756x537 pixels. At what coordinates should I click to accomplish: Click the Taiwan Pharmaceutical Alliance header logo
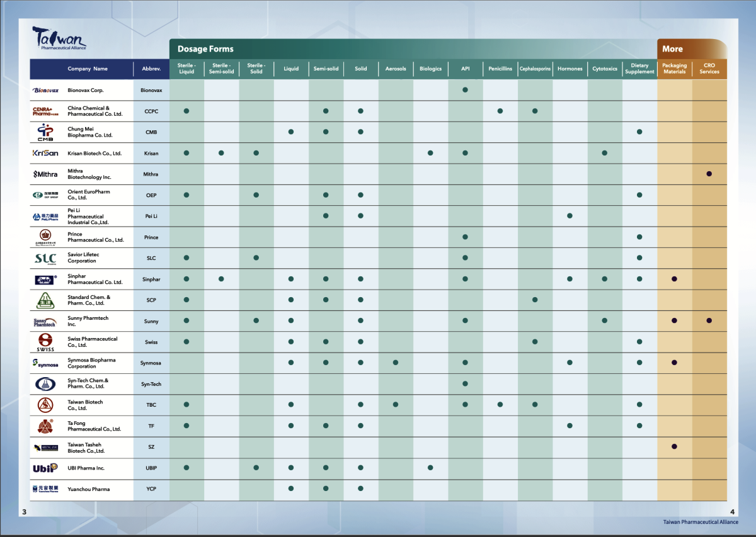pos(59,39)
